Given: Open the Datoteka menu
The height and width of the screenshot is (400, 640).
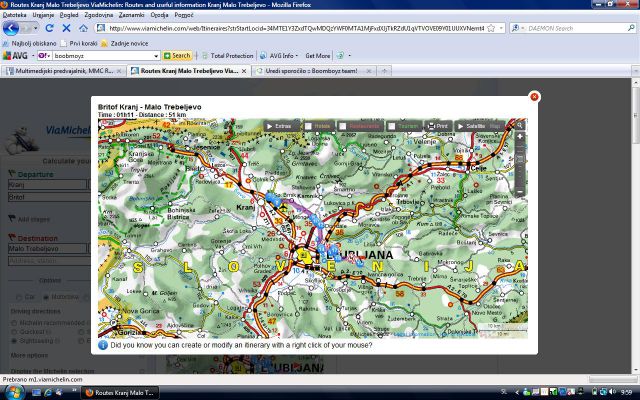Looking at the screenshot, I should [14, 15].
